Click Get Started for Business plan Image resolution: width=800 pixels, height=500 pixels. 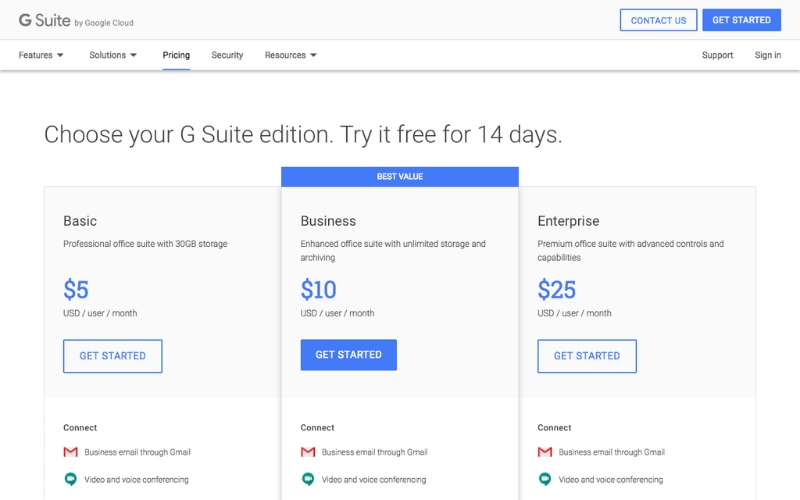[x=349, y=355]
